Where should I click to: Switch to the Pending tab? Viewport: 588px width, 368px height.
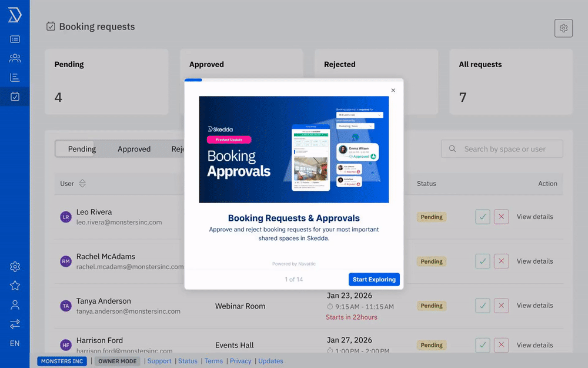pyautogui.click(x=82, y=149)
